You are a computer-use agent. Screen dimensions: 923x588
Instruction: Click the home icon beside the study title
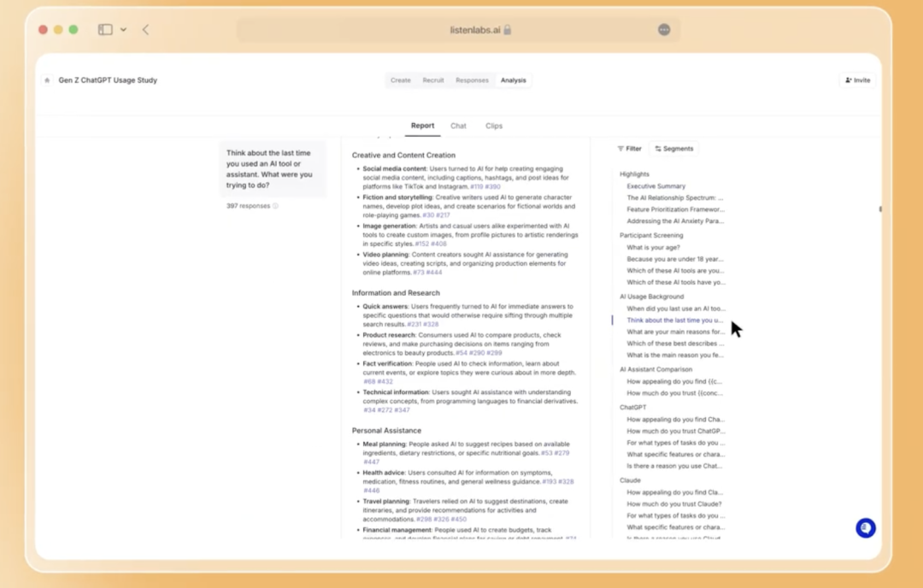47,80
